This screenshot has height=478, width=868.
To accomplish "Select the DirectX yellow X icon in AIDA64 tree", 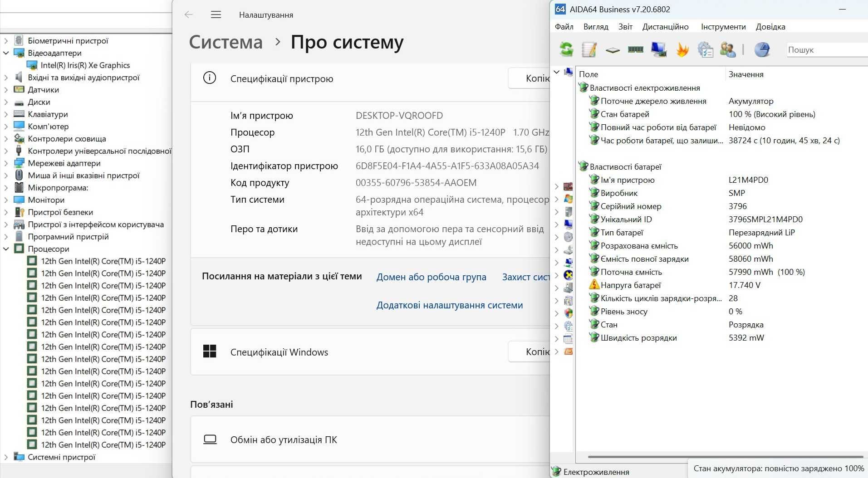I will (x=568, y=275).
